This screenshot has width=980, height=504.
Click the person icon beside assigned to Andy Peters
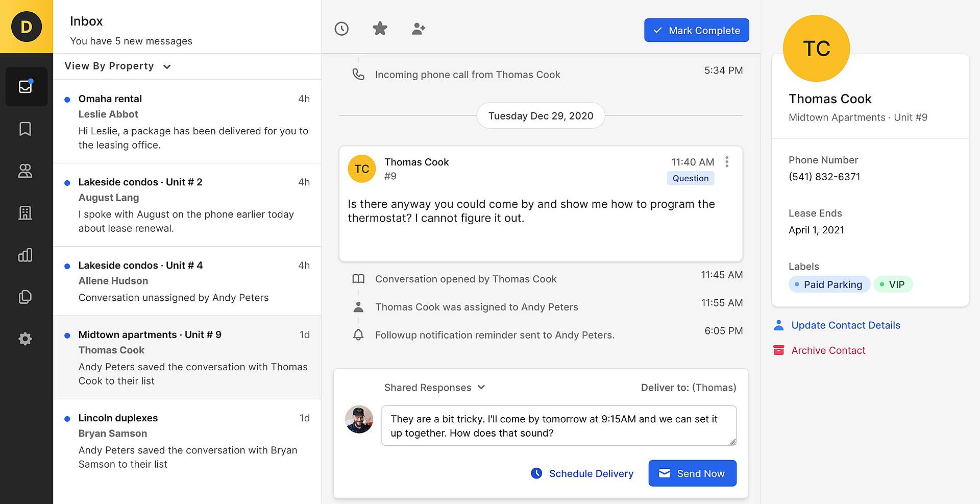click(358, 307)
